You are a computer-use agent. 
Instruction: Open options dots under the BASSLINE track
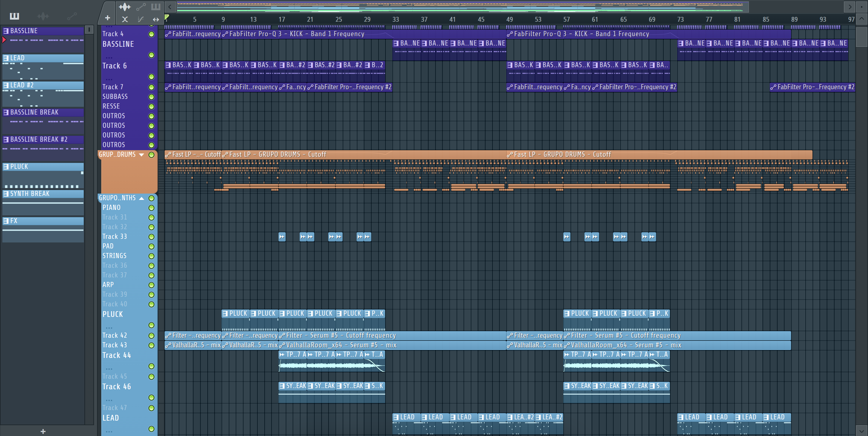[x=109, y=57]
